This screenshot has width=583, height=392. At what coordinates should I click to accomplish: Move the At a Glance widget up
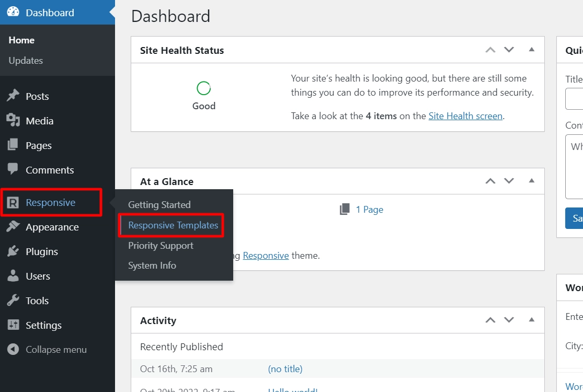pos(490,181)
